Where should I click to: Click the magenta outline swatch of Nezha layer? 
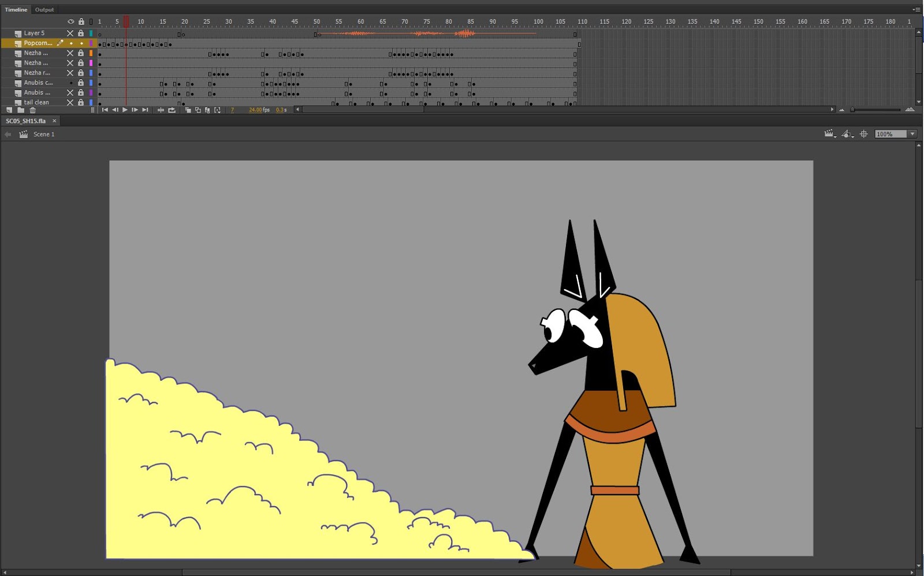[x=91, y=63]
